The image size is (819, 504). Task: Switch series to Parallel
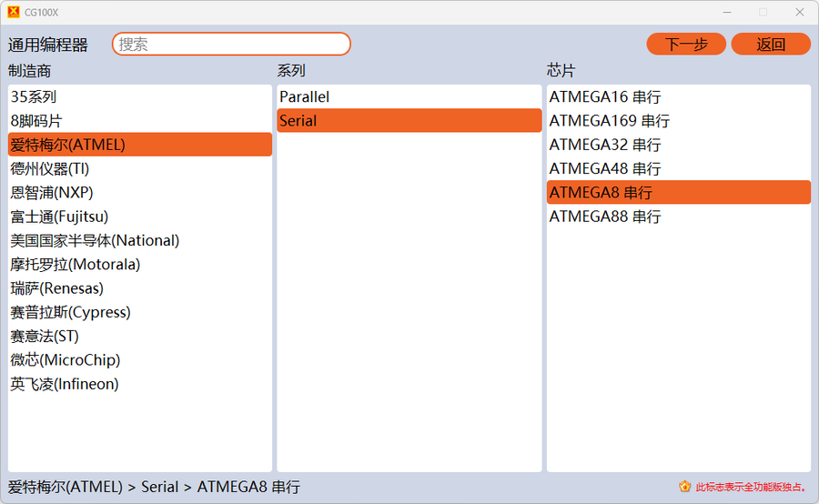coord(304,96)
